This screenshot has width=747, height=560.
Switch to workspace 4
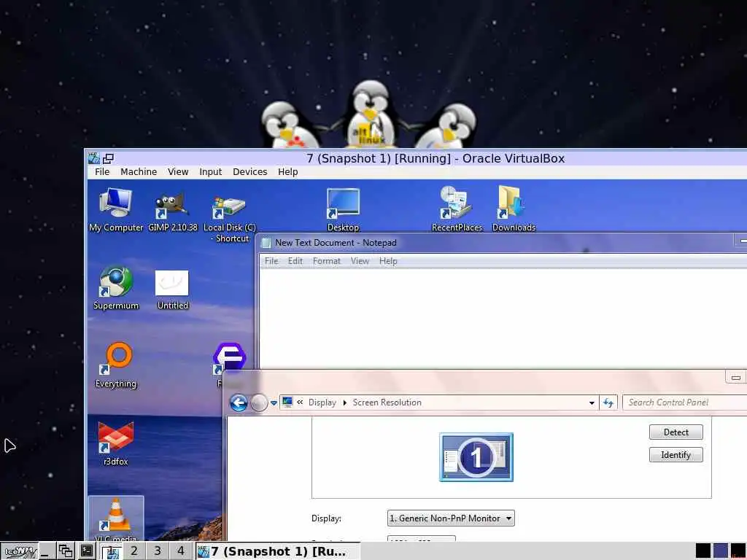click(x=181, y=551)
